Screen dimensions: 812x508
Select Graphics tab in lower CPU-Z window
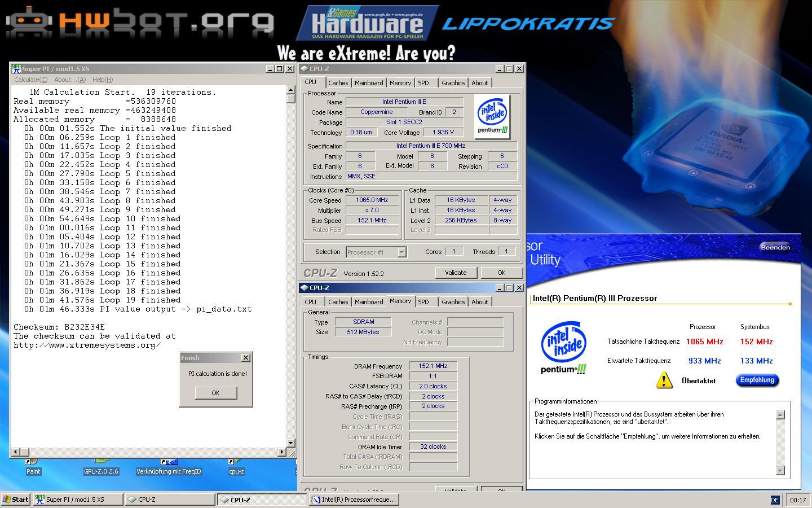453,302
